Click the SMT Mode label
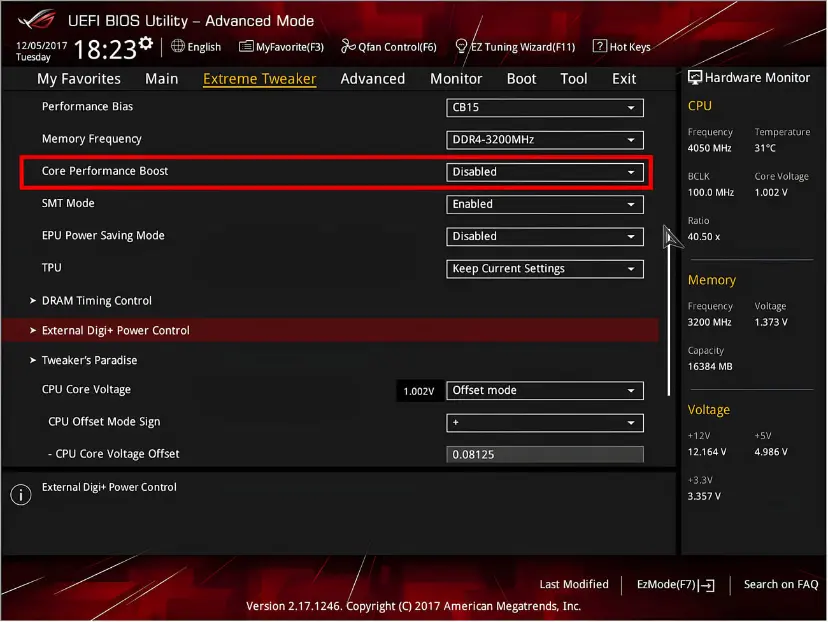This screenshot has height=622, width=828. (68, 203)
